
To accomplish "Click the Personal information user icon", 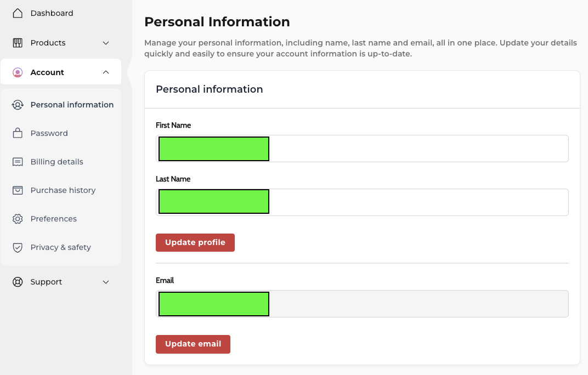I will [x=18, y=105].
